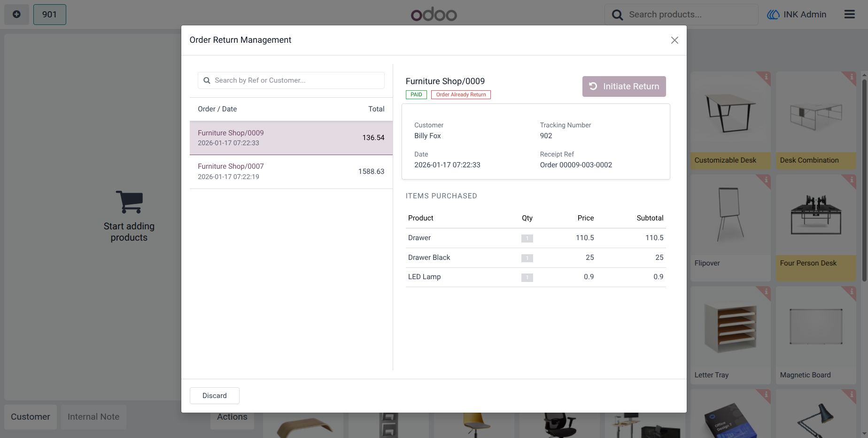868x438 pixels.
Task: Click the Letter Tray product card
Action: (x=731, y=336)
